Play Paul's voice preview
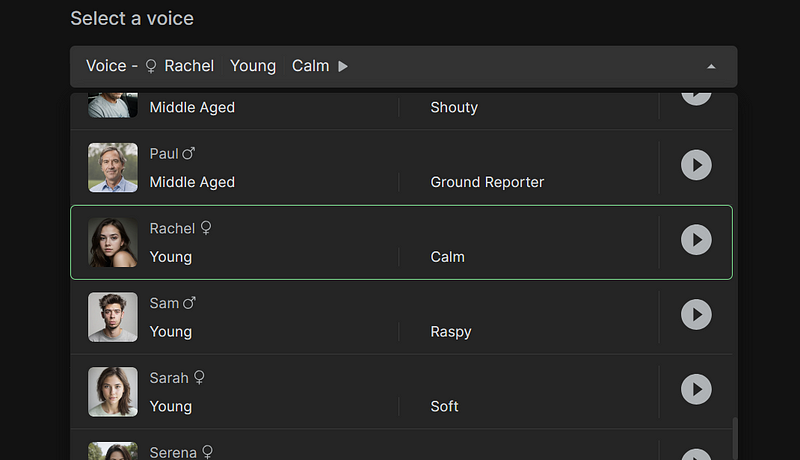Viewport: 800px width, 460px height. [696, 165]
